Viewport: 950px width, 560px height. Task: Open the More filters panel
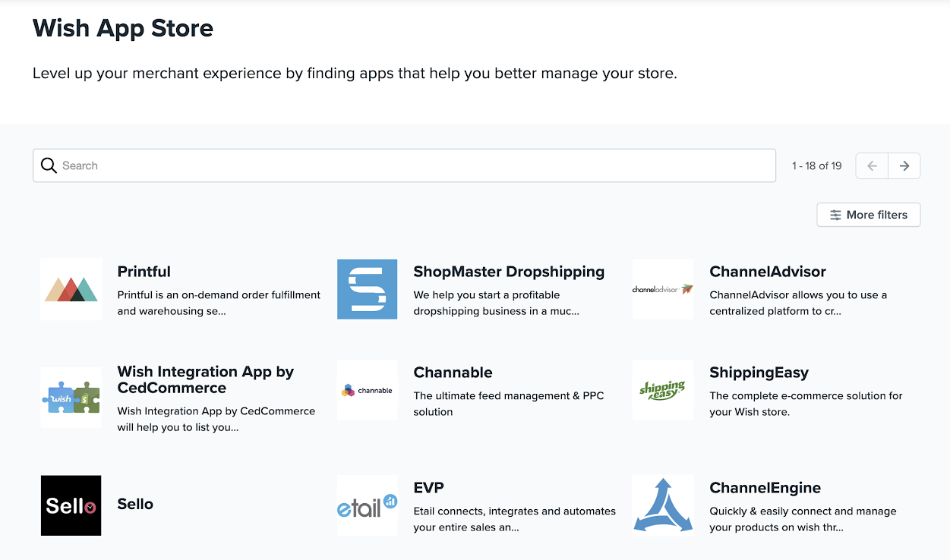pos(868,215)
